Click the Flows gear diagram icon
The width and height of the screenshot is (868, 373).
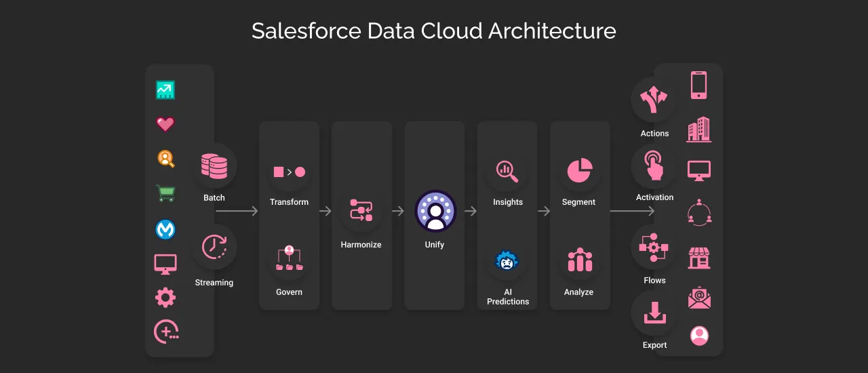(654, 248)
